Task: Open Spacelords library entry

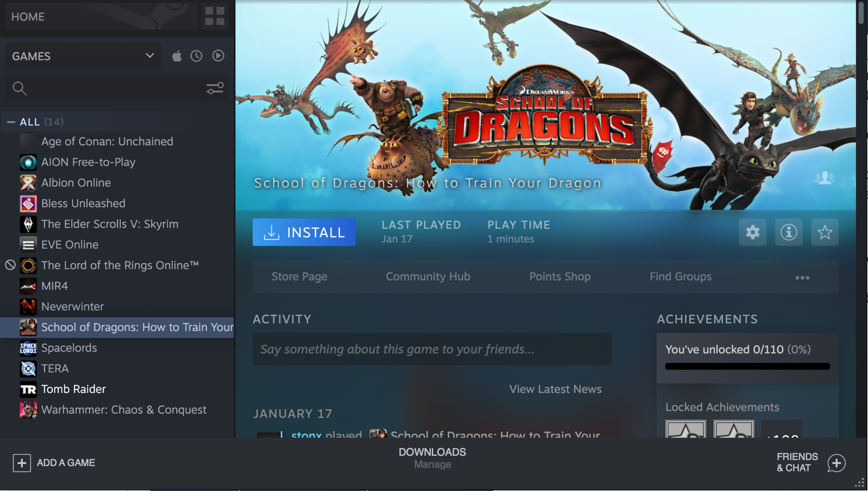Action: click(69, 348)
